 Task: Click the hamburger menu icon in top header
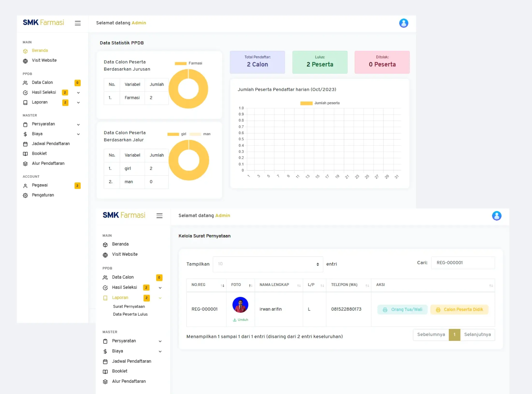(78, 23)
